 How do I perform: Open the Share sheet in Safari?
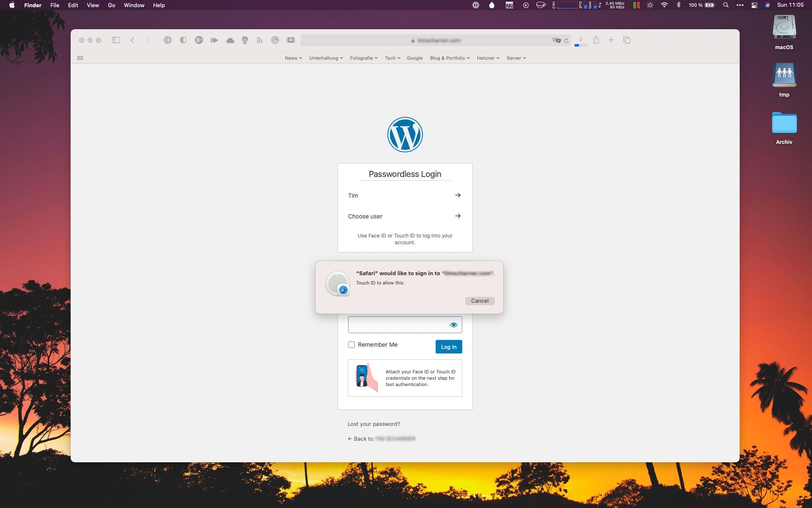coord(596,40)
